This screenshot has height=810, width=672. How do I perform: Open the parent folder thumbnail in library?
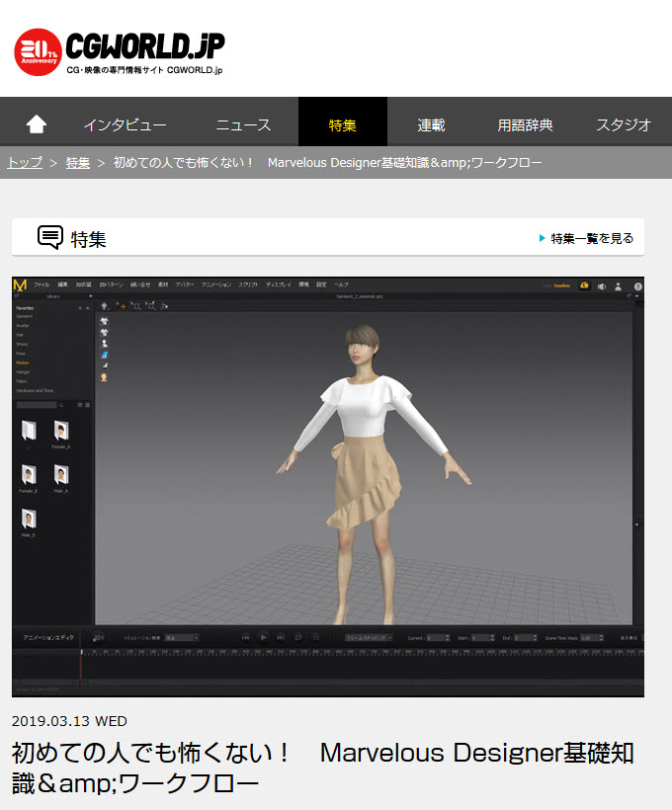pos(29,431)
